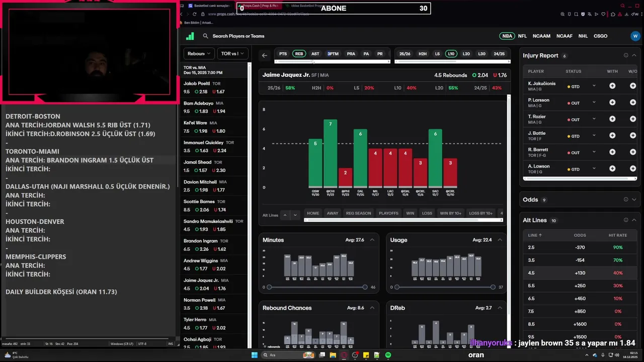Add T. Rozier to WITH filter
The height and width of the screenshot is (362, 644).
[x=612, y=119]
